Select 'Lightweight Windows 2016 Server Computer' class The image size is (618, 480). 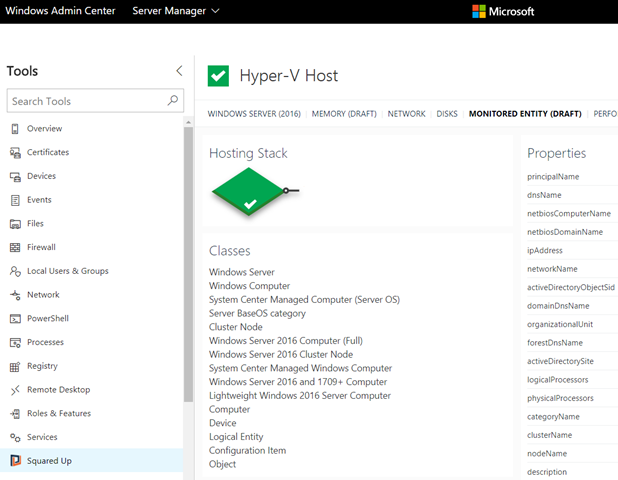(300, 396)
